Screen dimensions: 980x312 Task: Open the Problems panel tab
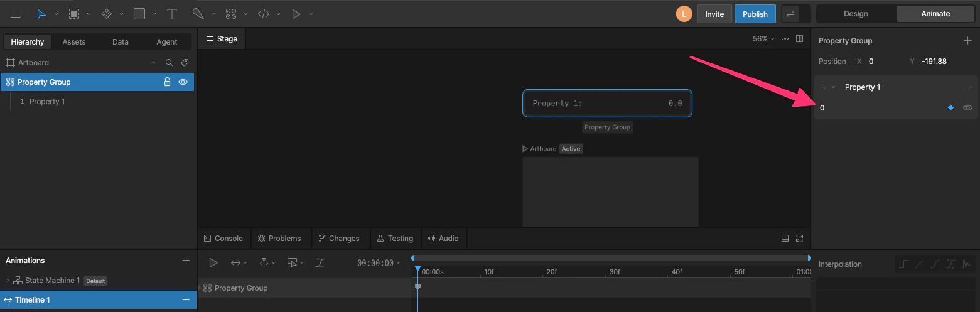279,239
